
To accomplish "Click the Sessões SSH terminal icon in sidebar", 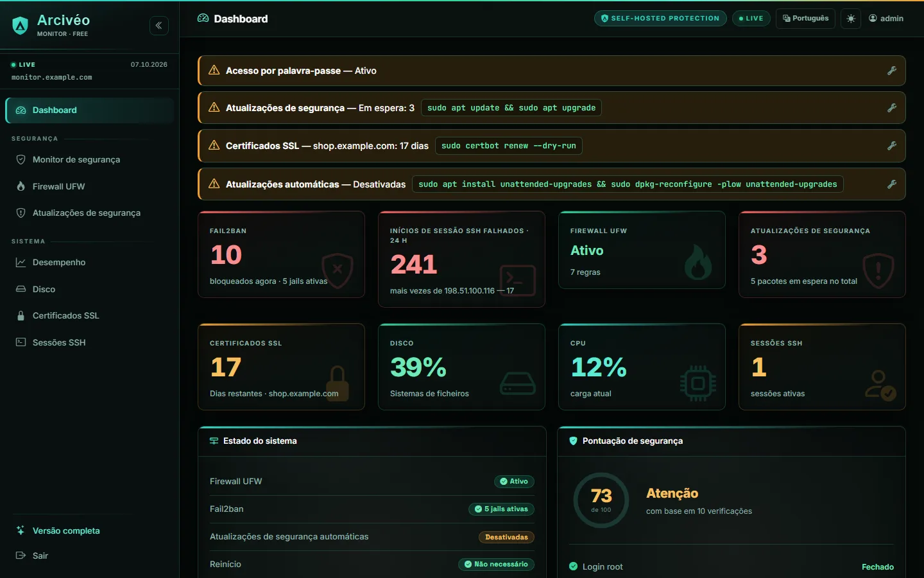I will 21,343.
